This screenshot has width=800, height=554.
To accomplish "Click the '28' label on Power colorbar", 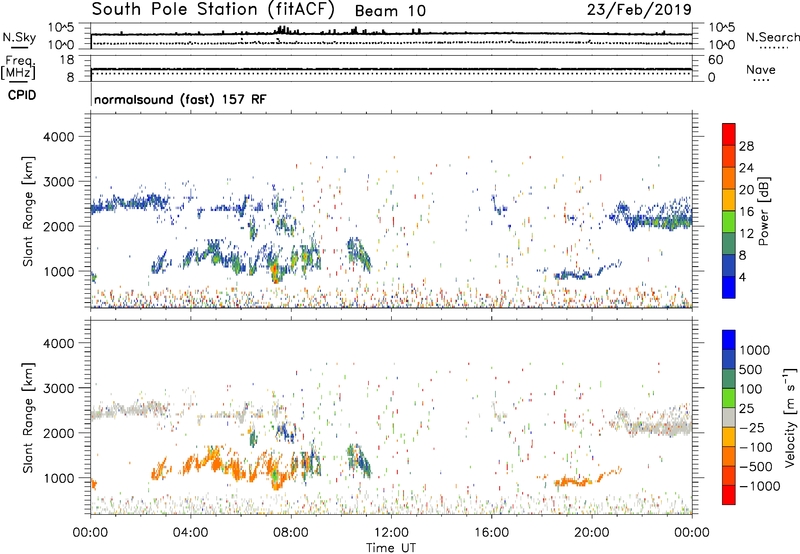I will [746, 146].
